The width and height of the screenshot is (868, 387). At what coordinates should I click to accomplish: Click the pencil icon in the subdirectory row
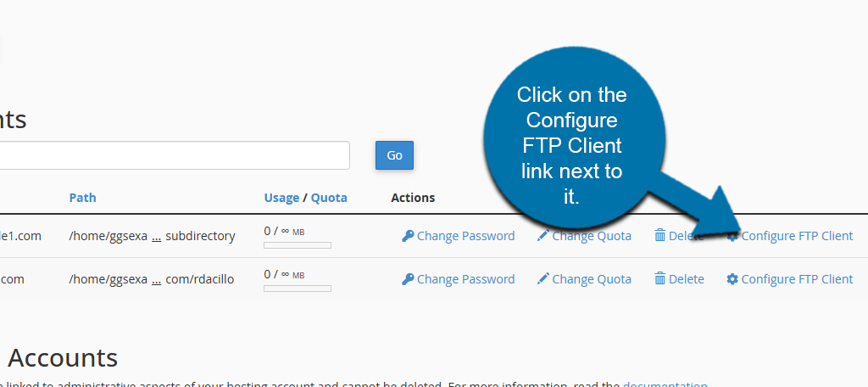[543, 236]
